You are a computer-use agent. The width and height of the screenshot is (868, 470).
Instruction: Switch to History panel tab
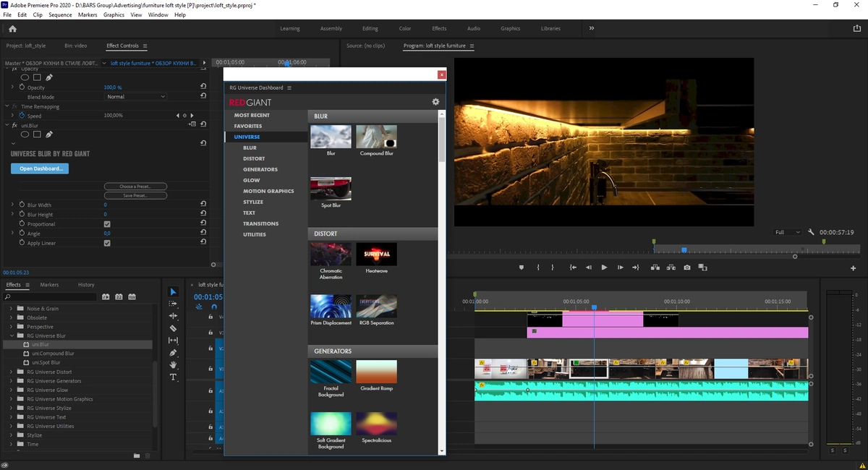point(86,285)
